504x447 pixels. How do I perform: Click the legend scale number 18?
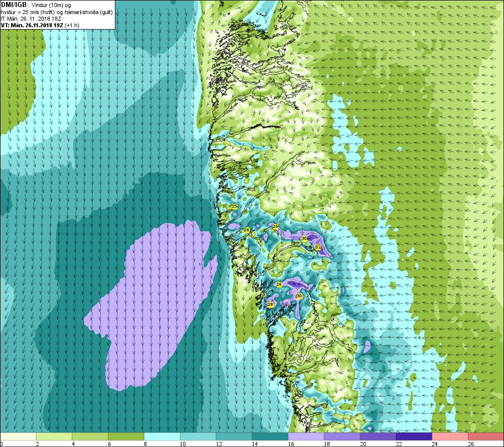point(327,444)
